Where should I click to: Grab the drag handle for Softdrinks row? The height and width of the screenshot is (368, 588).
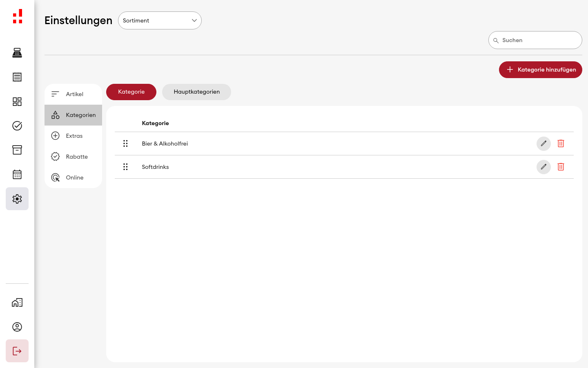pyautogui.click(x=125, y=167)
